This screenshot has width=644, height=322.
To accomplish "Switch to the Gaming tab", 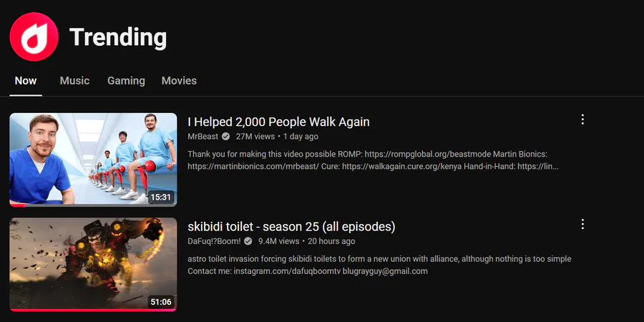I will (126, 81).
